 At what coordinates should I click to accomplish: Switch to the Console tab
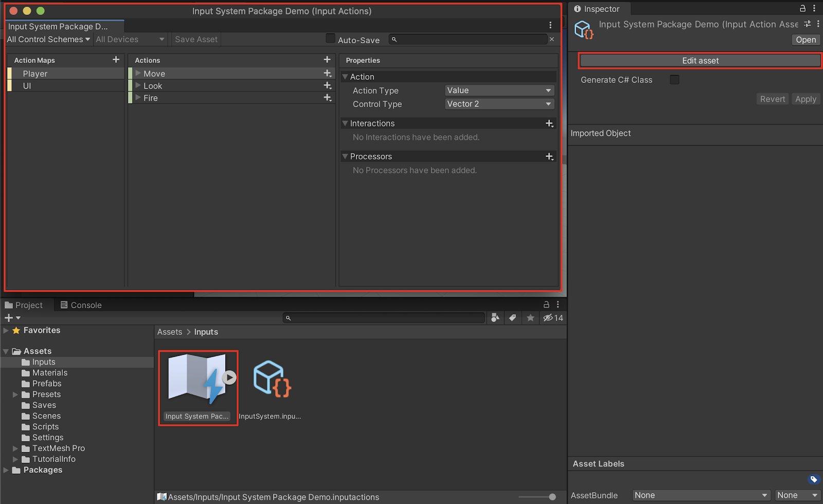point(81,305)
